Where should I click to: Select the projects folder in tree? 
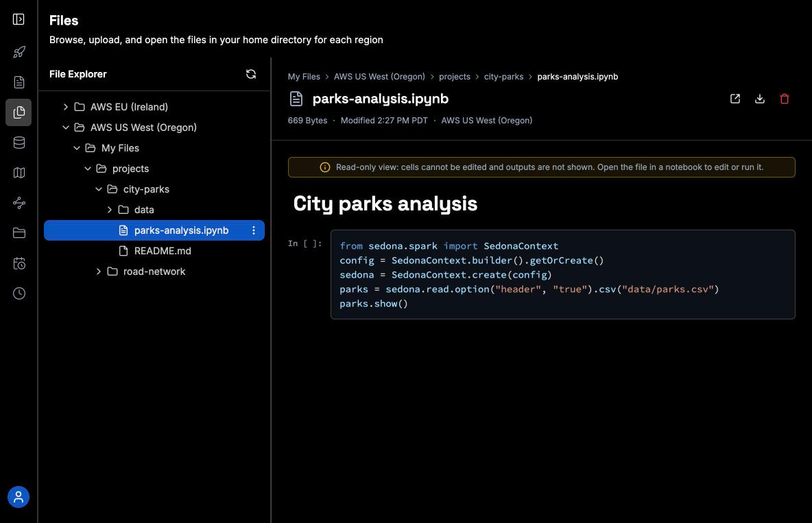pyautogui.click(x=154, y=169)
